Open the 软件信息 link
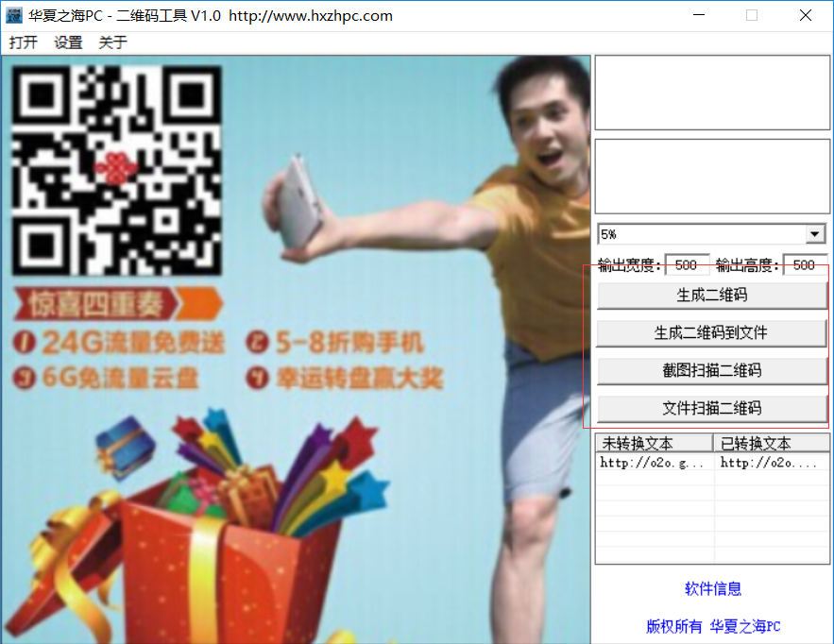 (x=713, y=588)
